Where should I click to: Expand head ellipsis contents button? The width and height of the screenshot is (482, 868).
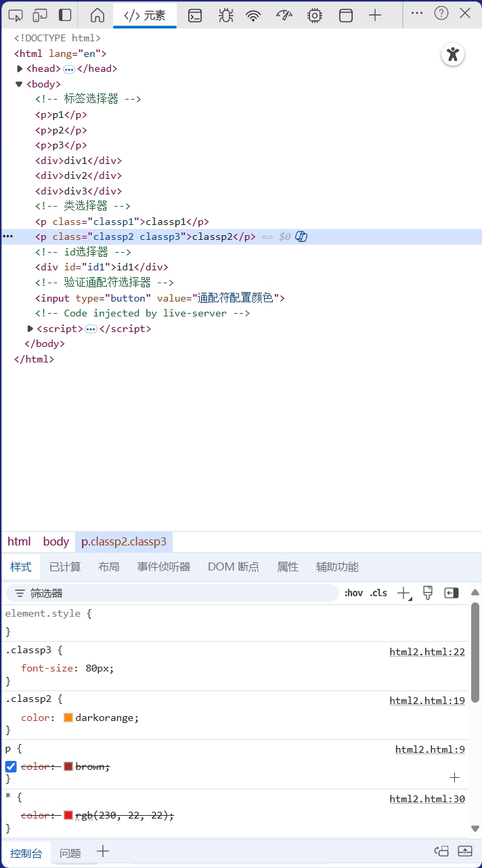69,69
